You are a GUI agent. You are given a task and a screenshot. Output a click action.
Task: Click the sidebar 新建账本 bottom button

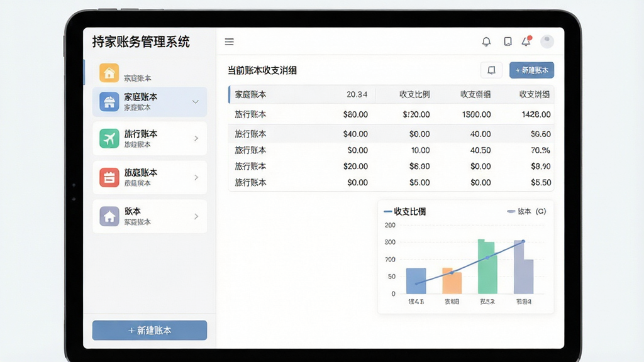click(x=150, y=331)
